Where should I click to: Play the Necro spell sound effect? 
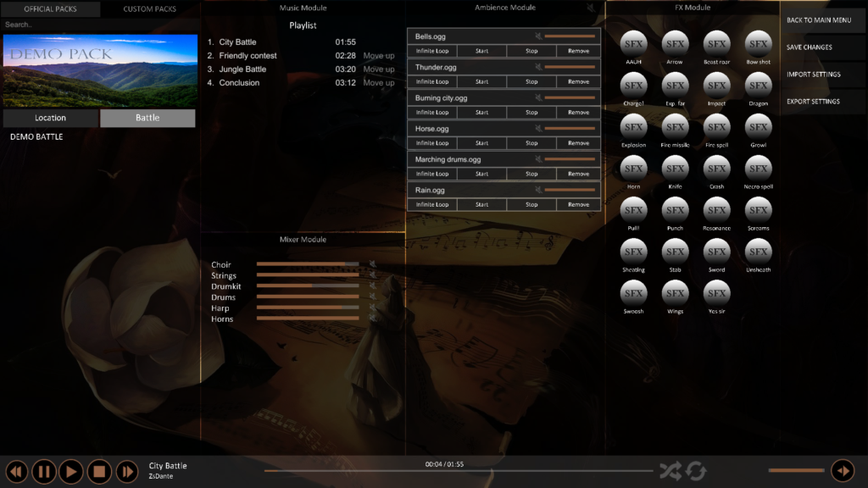click(758, 167)
